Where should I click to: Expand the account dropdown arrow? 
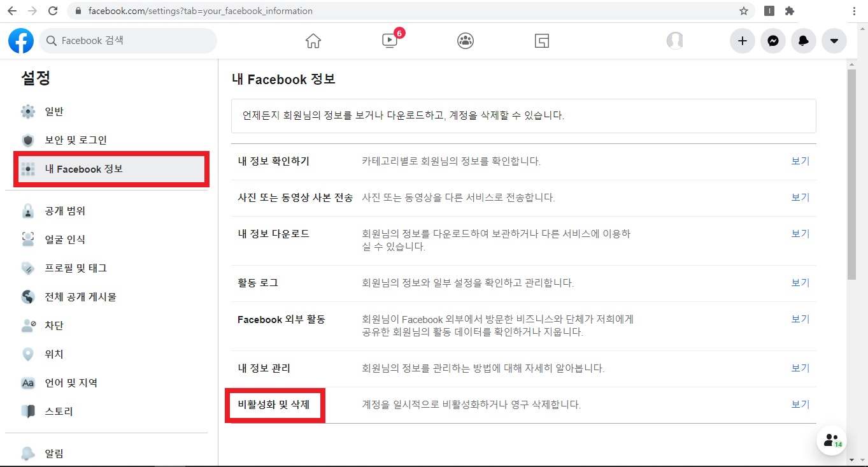(834, 41)
